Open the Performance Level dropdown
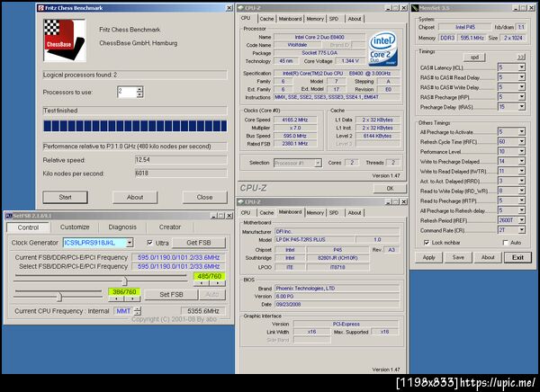 (522, 151)
